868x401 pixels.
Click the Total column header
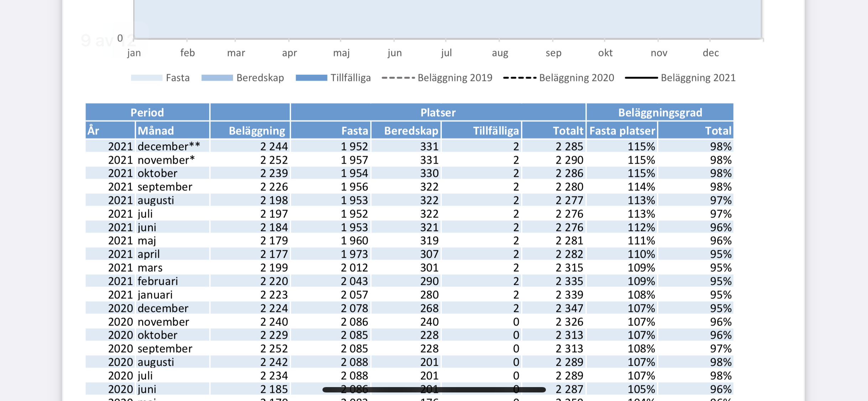696,130
